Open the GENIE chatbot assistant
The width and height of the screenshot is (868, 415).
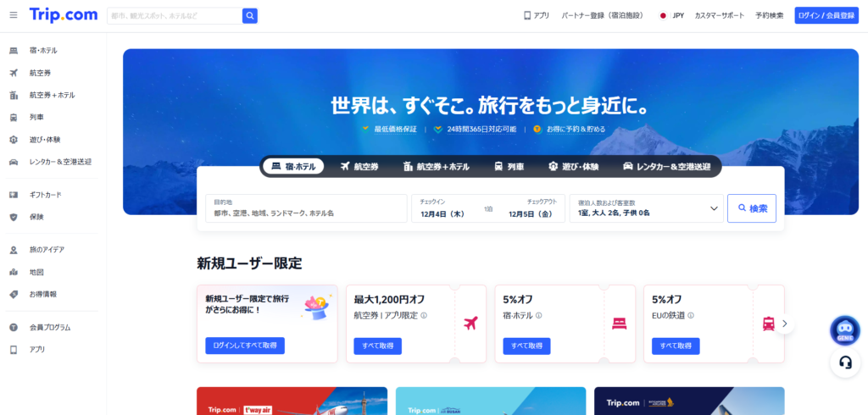tap(844, 330)
